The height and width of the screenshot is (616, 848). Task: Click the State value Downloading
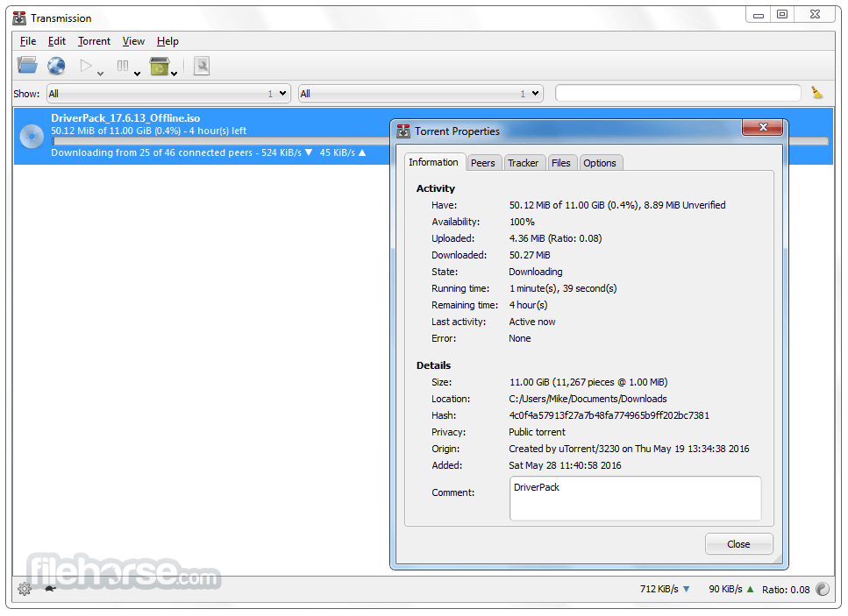coord(536,272)
